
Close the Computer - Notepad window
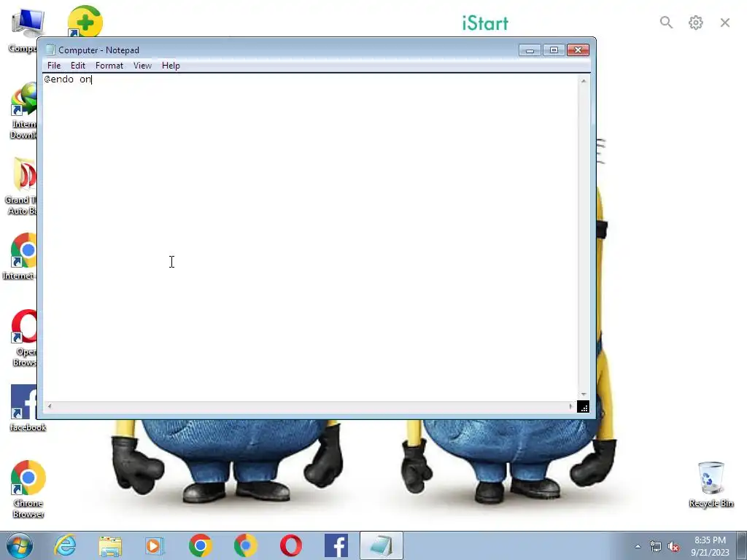coord(578,50)
